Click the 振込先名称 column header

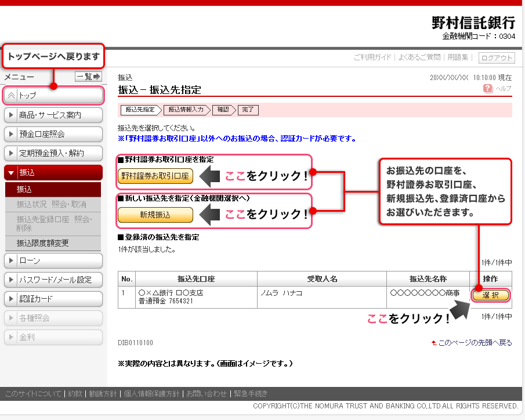click(x=428, y=278)
